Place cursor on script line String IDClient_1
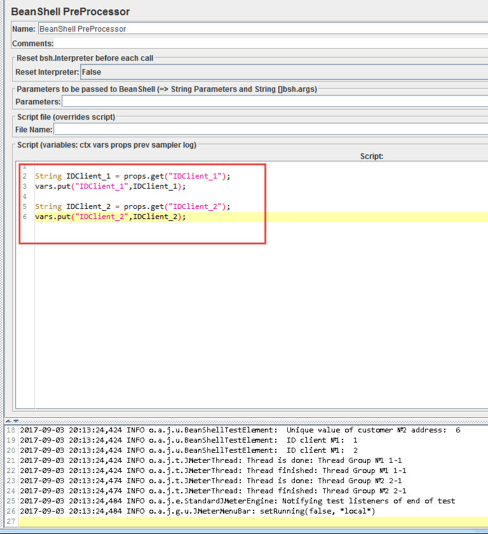Image resolution: width=488 pixels, height=534 pixels. [132, 176]
